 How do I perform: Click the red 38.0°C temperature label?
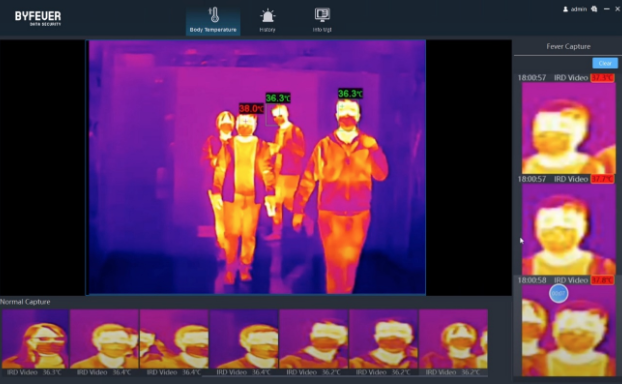coord(251,108)
